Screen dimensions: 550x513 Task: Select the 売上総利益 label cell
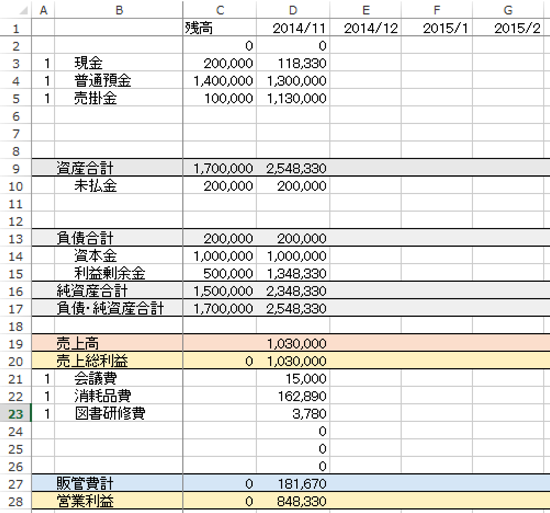[119, 361]
